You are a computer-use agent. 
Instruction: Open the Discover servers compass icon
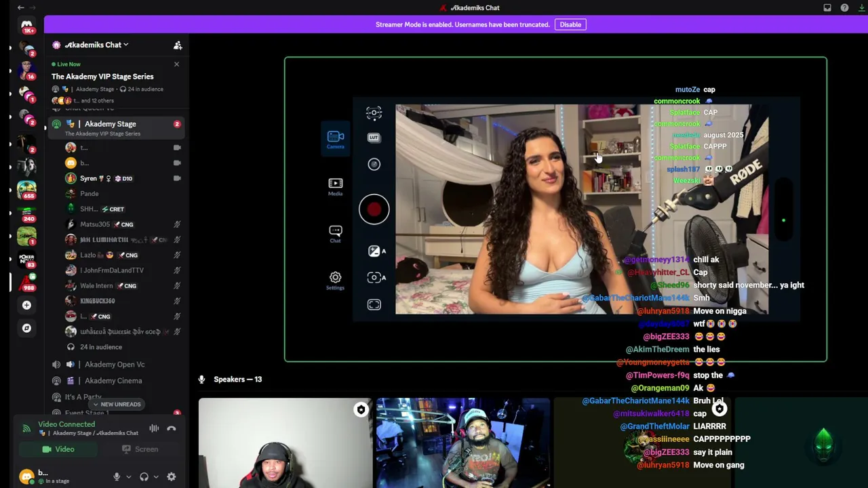click(26, 328)
